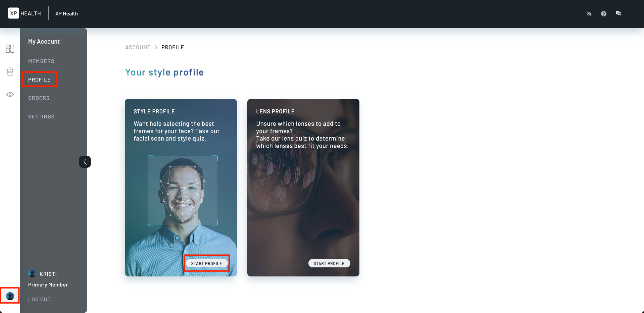Open the help question mark icon
The image size is (644, 313).
pos(604,14)
